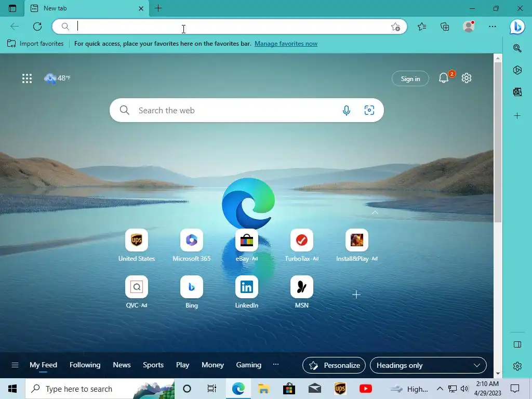Open the volume speaker icon

coord(464,389)
